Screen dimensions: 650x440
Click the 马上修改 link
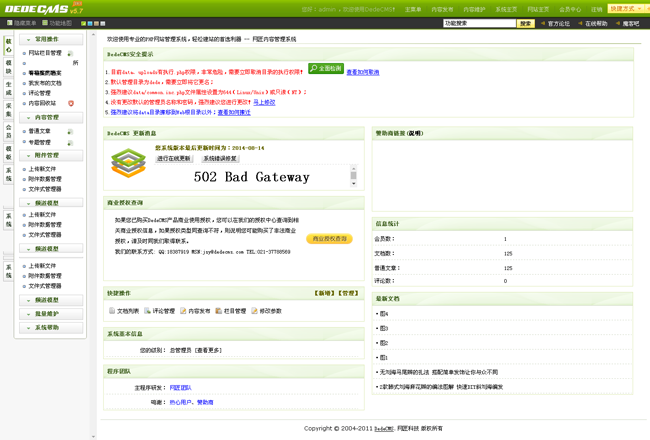[264, 102]
